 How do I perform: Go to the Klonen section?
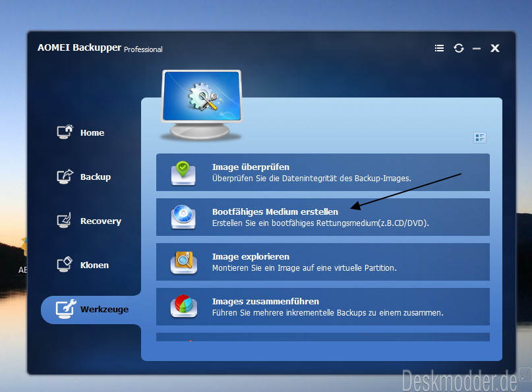[83, 264]
